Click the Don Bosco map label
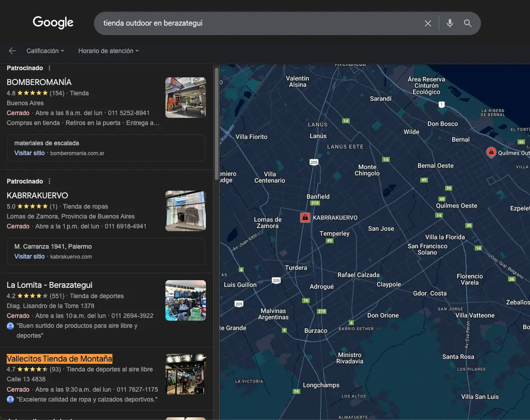Screen dimensions: 530x420 coord(442,124)
